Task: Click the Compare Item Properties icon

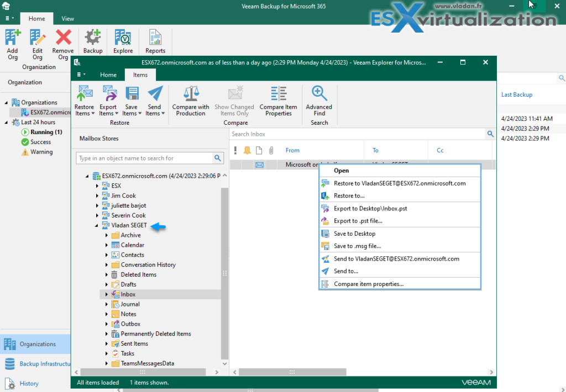Action: 278,101
